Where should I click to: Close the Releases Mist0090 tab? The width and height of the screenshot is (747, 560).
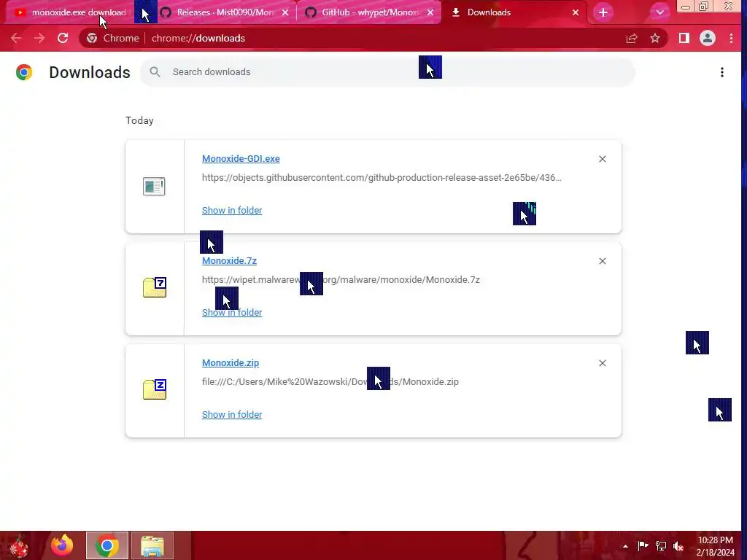pos(285,12)
